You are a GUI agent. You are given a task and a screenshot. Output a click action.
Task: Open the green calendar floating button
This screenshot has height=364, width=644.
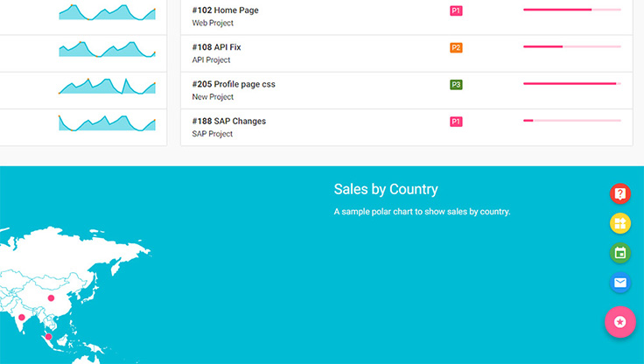click(x=620, y=253)
